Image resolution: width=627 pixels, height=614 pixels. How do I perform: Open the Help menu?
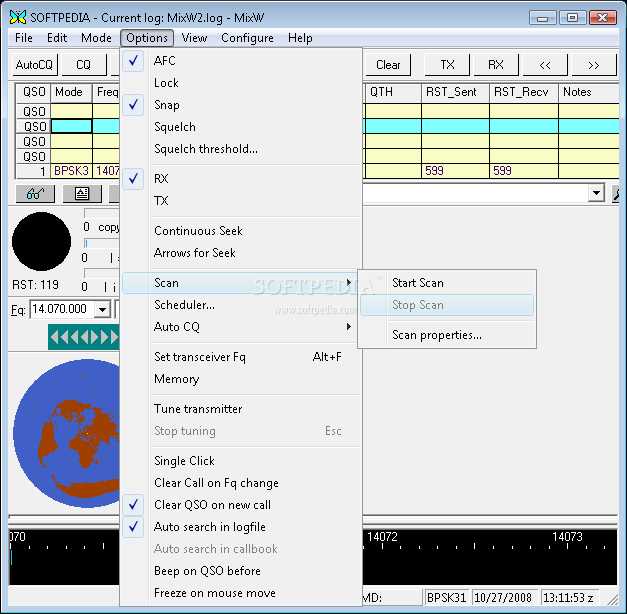pos(300,38)
